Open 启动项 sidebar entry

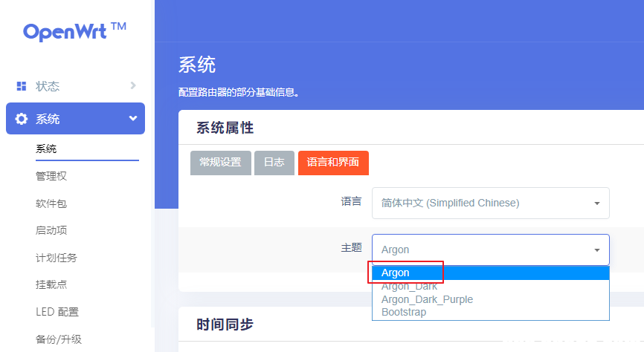pos(51,230)
